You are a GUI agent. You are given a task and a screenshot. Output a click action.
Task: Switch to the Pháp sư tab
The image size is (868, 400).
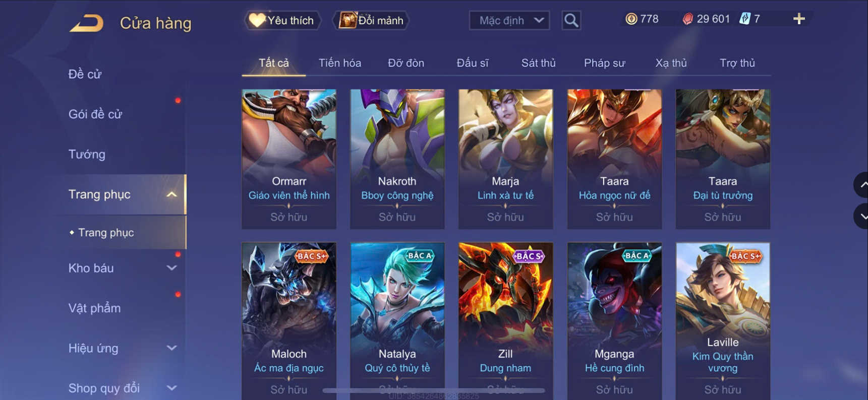coord(604,63)
